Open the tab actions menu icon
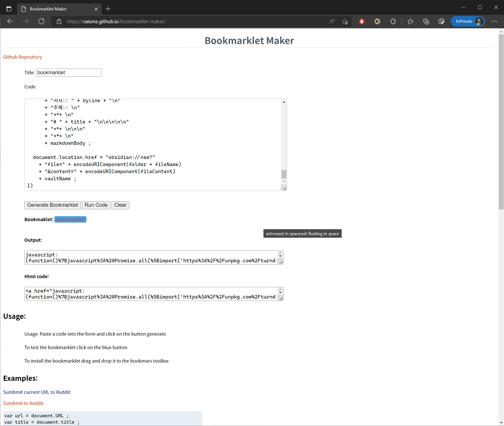The image size is (504, 426). (9, 9)
